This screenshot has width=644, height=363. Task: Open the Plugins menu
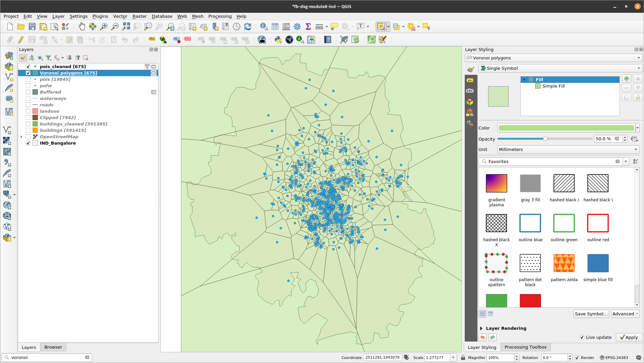click(100, 16)
